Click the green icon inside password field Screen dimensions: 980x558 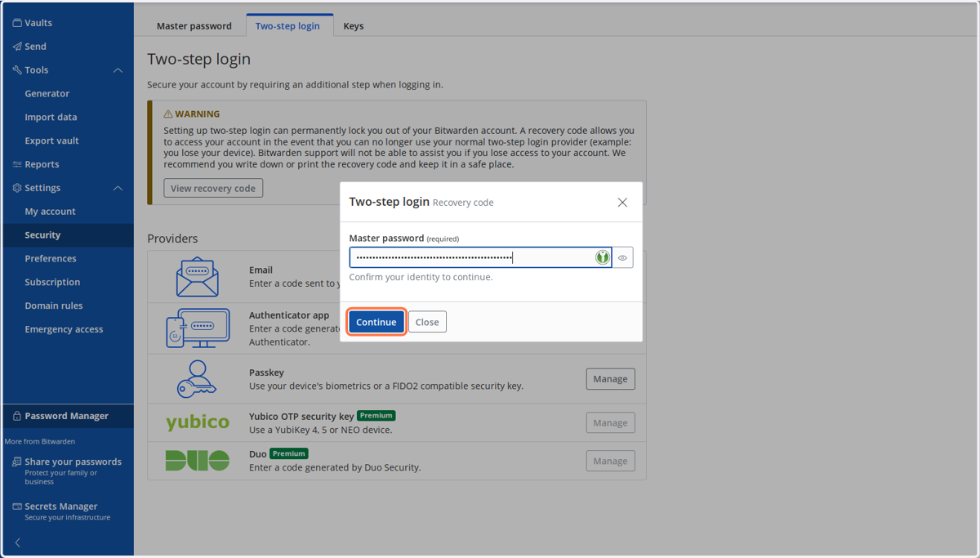(x=603, y=257)
